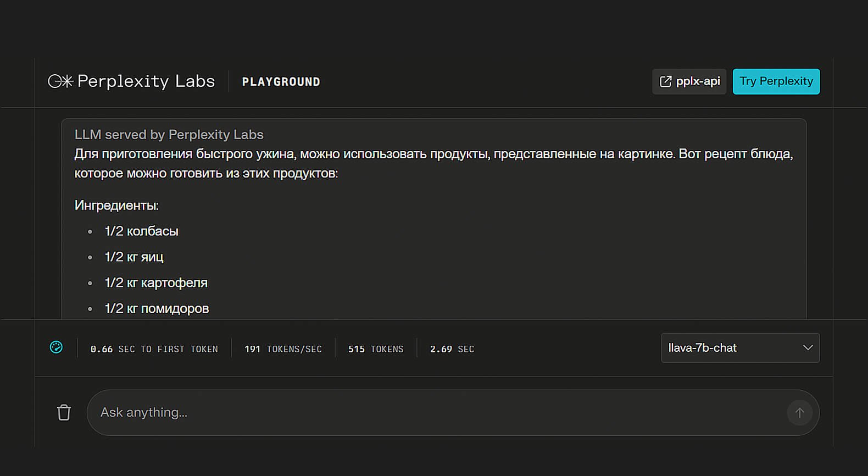Submit the prompt with the arrow-up send button
This screenshot has height=476, width=868.
[x=799, y=412]
